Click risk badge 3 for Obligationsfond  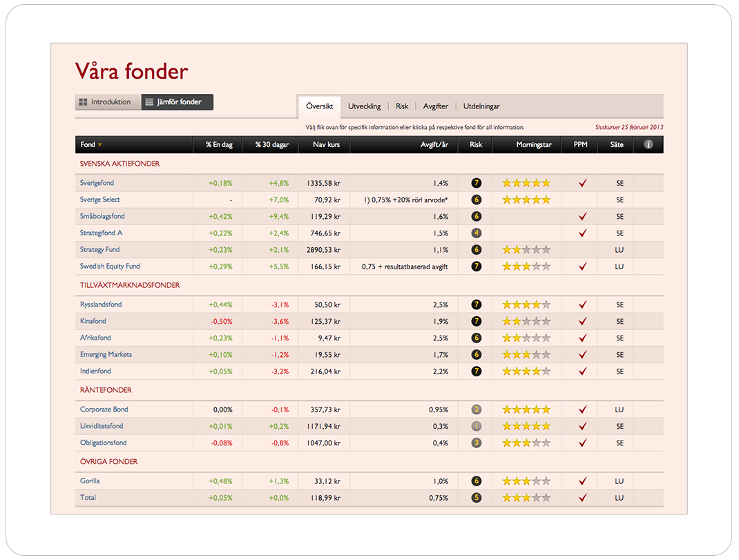(477, 443)
